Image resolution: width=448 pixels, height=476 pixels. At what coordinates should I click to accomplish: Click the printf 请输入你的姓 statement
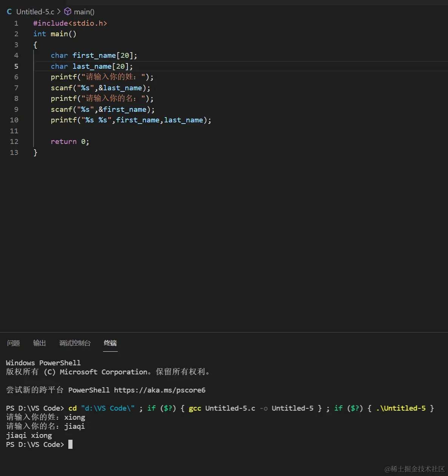102,77
